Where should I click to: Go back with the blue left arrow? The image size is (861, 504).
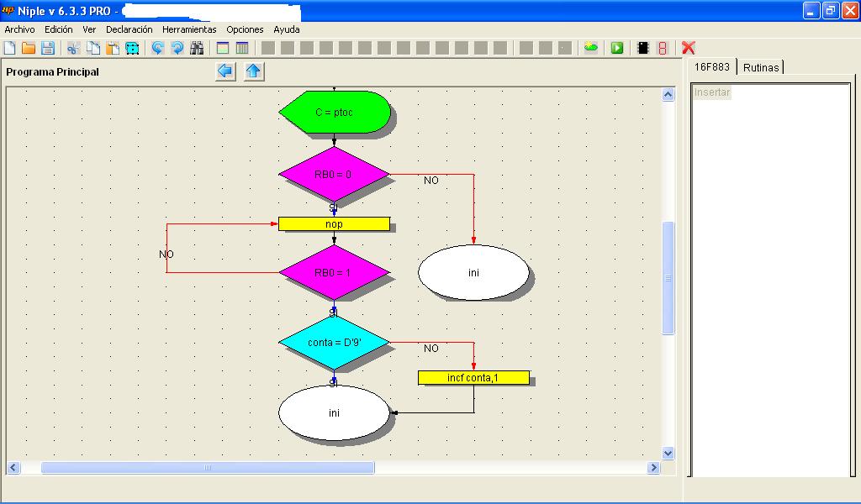point(225,71)
